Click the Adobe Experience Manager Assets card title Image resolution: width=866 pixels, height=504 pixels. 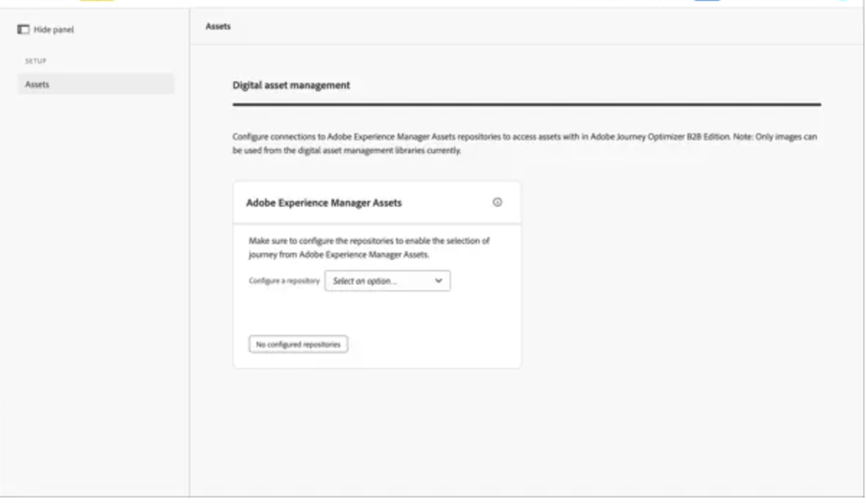[x=323, y=203]
